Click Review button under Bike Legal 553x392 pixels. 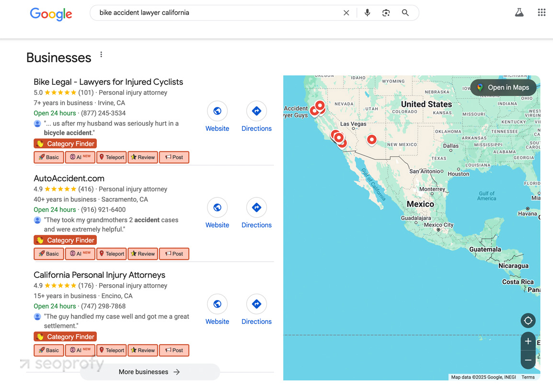click(143, 157)
